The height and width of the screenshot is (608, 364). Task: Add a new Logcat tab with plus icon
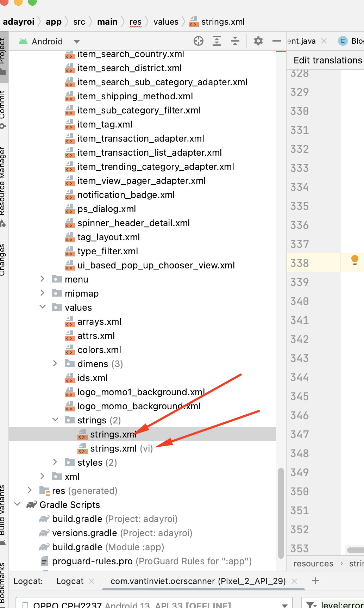pyautogui.click(x=315, y=581)
